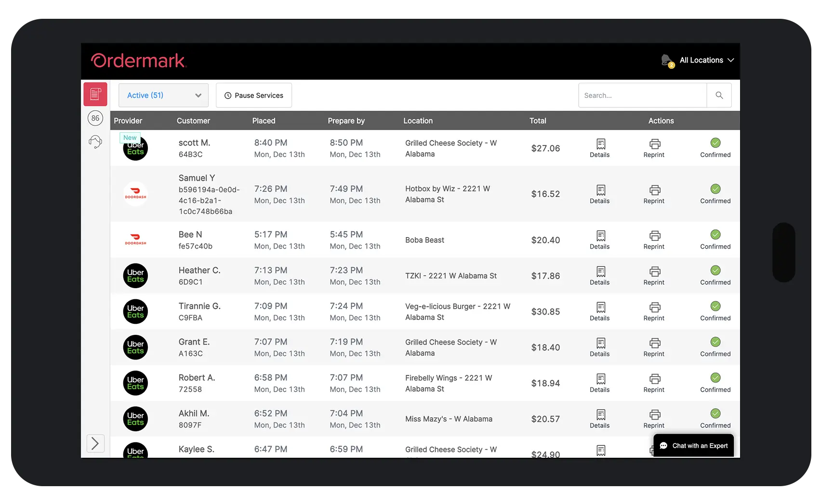Click the Location column header

[418, 121]
